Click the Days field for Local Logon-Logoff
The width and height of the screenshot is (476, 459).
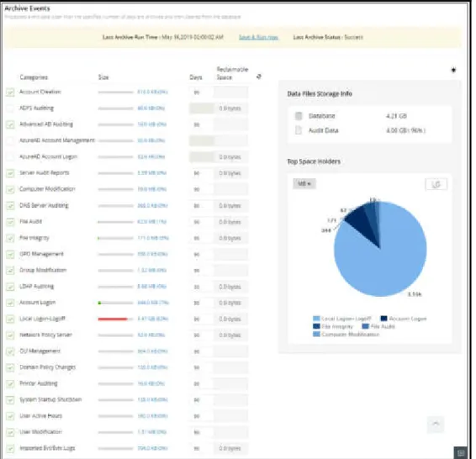point(201,319)
